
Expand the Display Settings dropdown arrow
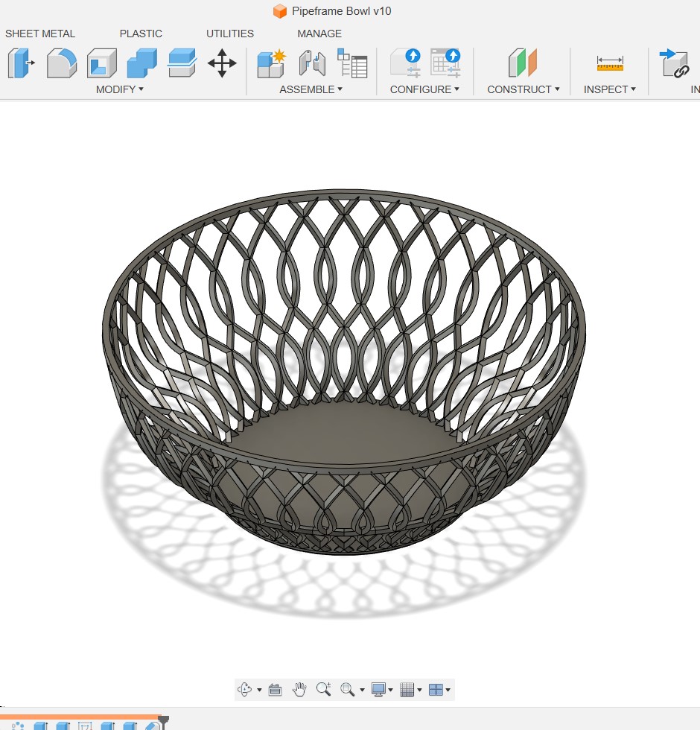point(390,690)
